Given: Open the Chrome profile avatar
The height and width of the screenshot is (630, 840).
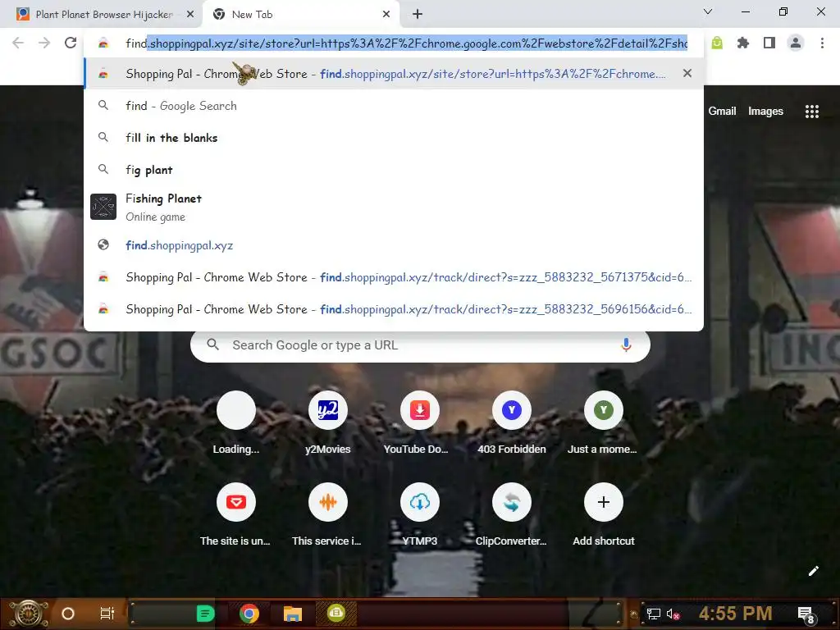Looking at the screenshot, I should click(796, 43).
